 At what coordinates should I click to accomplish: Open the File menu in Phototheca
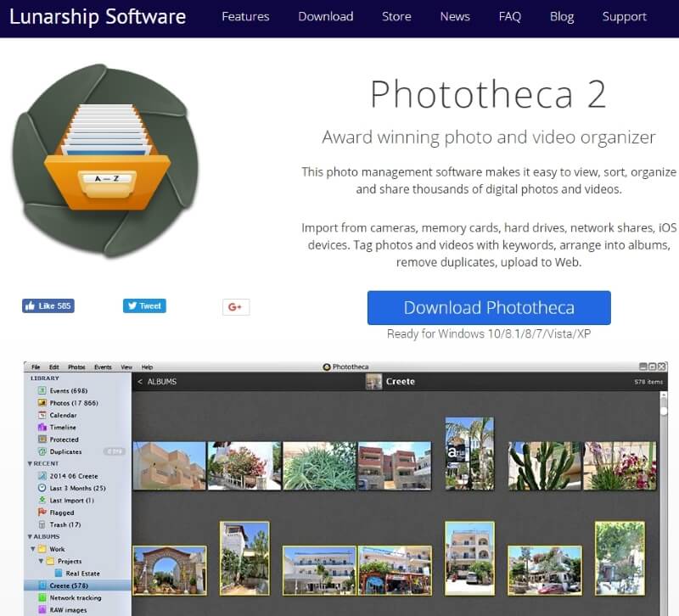pos(36,367)
